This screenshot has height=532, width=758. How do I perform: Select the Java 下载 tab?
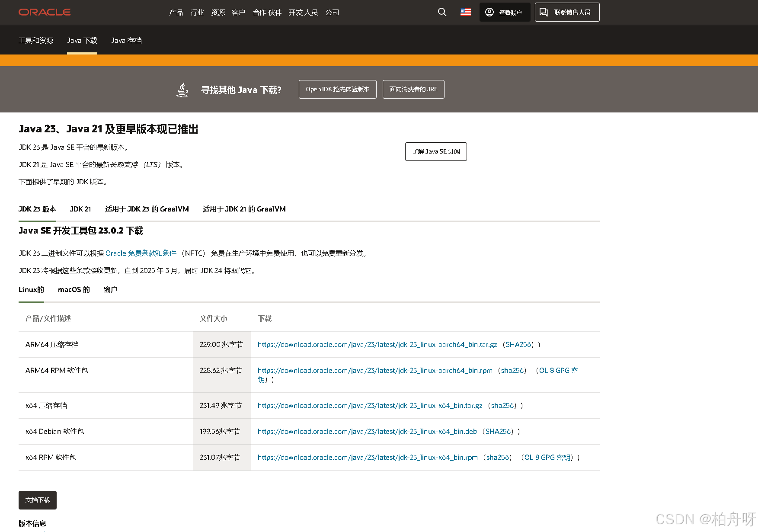[x=82, y=40]
